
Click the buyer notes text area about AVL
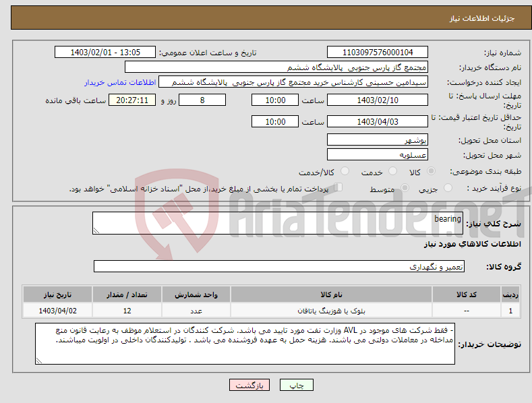(x=245, y=344)
